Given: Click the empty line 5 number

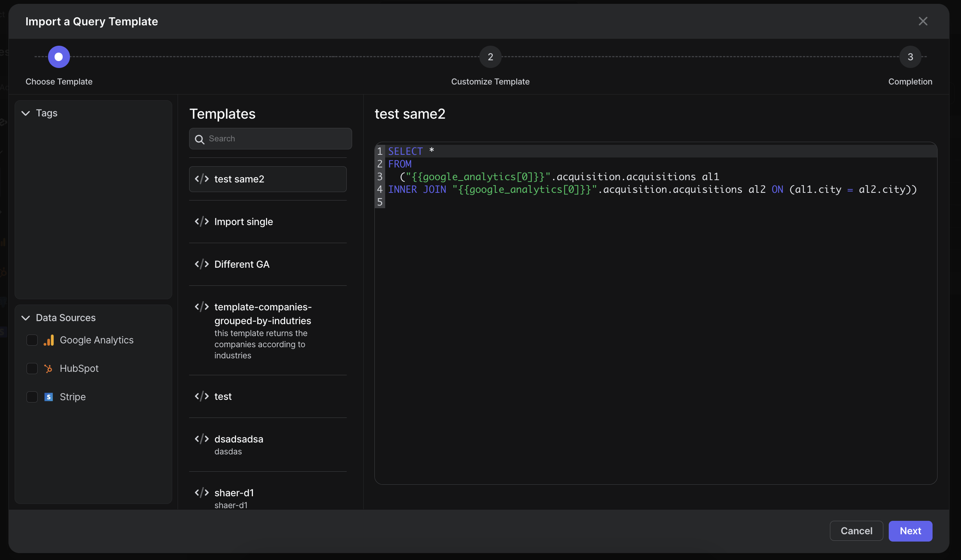Looking at the screenshot, I should [380, 202].
